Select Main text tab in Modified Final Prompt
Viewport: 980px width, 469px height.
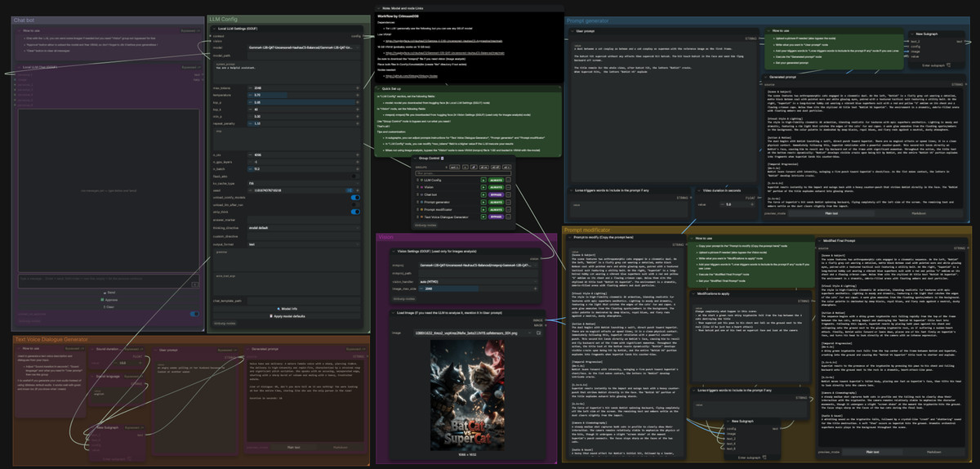(x=871, y=452)
